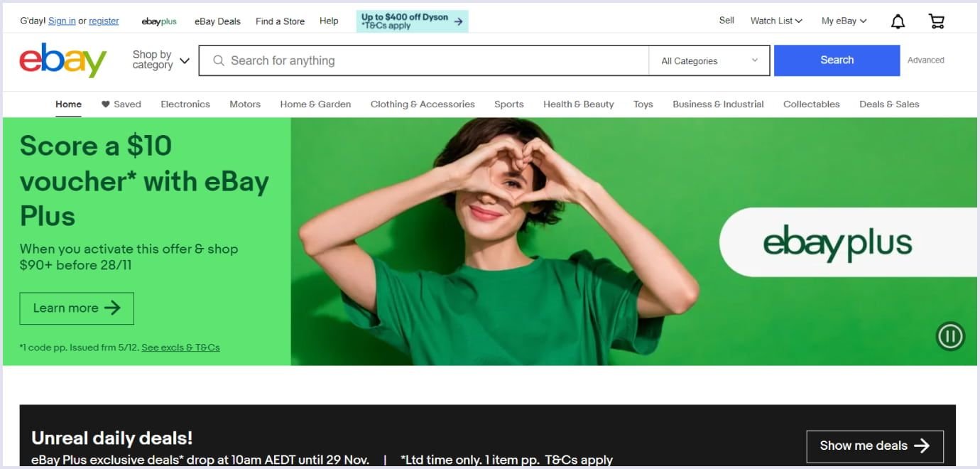Click the Up to $400 off Dyson promo
The image size is (980, 469).
click(412, 21)
